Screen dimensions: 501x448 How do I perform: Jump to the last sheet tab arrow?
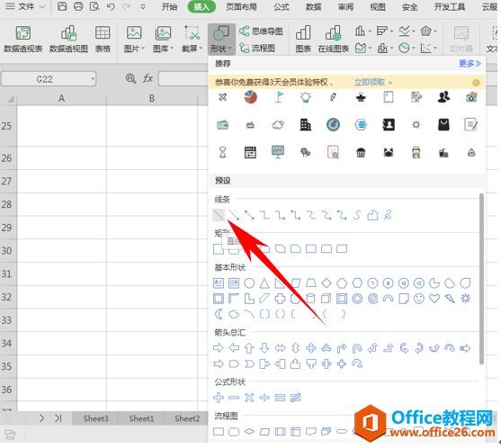58,418
